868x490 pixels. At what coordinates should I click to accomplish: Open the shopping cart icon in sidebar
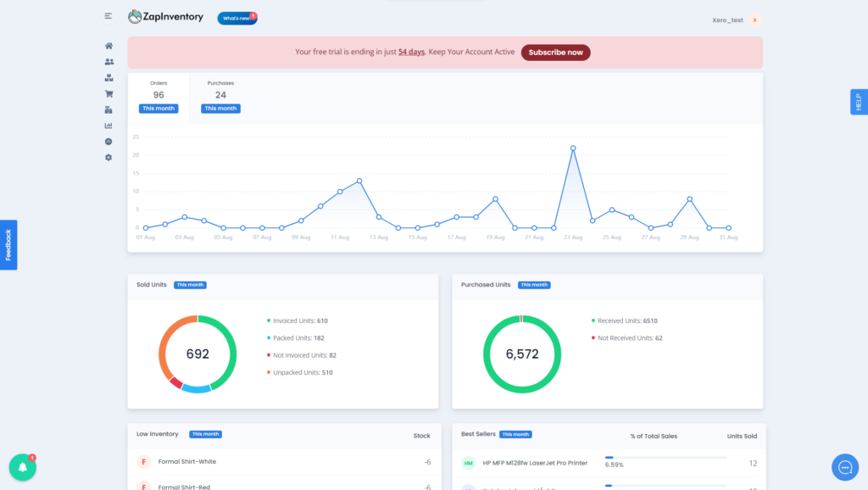pos(109,94)
